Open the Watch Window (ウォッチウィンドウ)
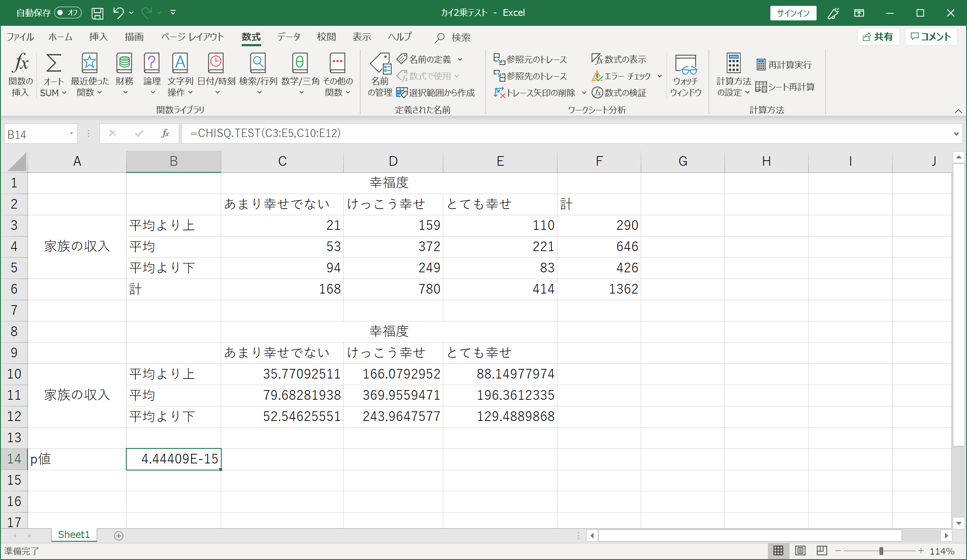967x560 pixels. 686,75
